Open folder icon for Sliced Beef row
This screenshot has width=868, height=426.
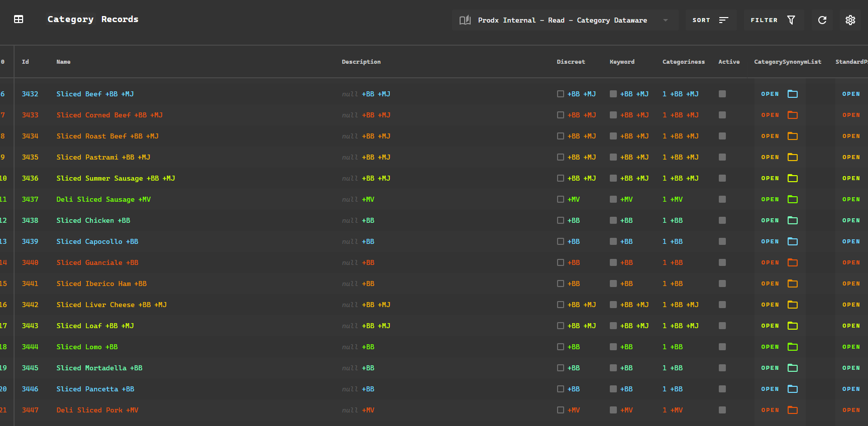click(x=793, y=94)
